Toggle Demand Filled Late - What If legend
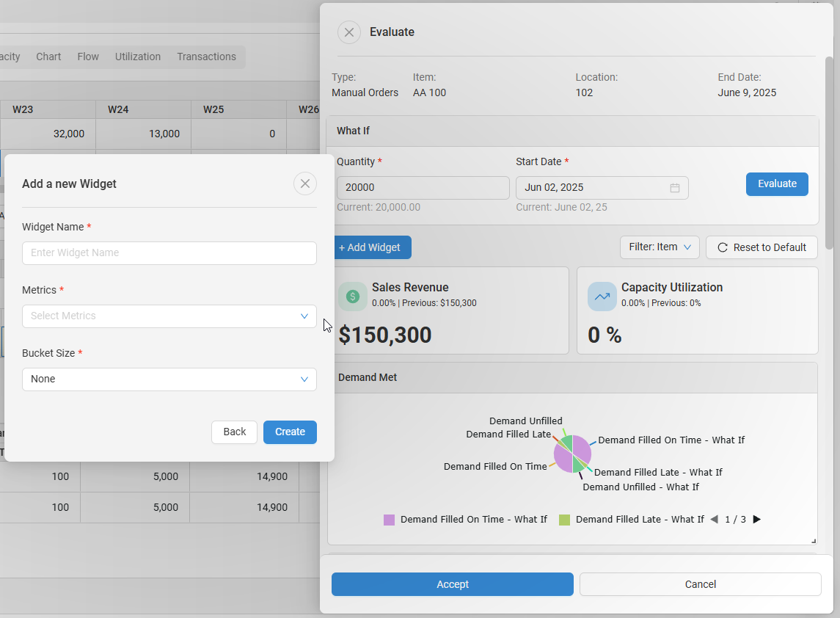 631,520
